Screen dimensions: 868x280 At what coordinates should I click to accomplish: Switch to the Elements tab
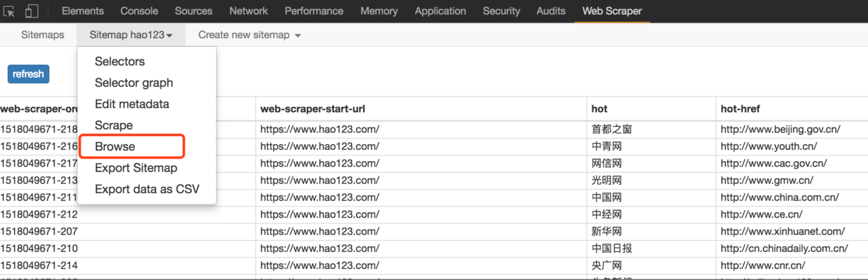(83, 11)
